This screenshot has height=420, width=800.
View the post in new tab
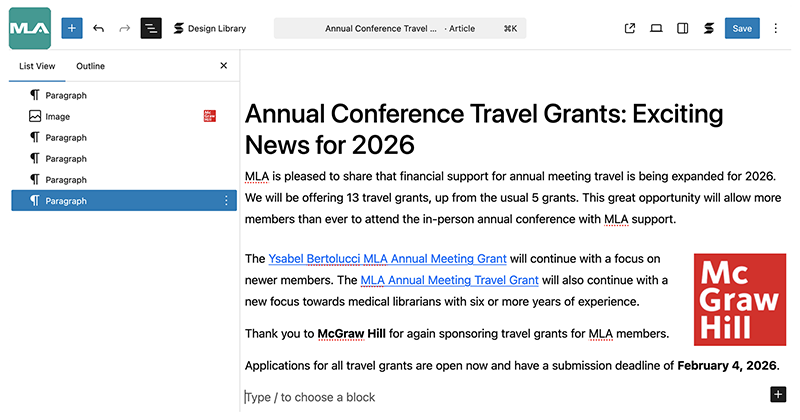630,28
